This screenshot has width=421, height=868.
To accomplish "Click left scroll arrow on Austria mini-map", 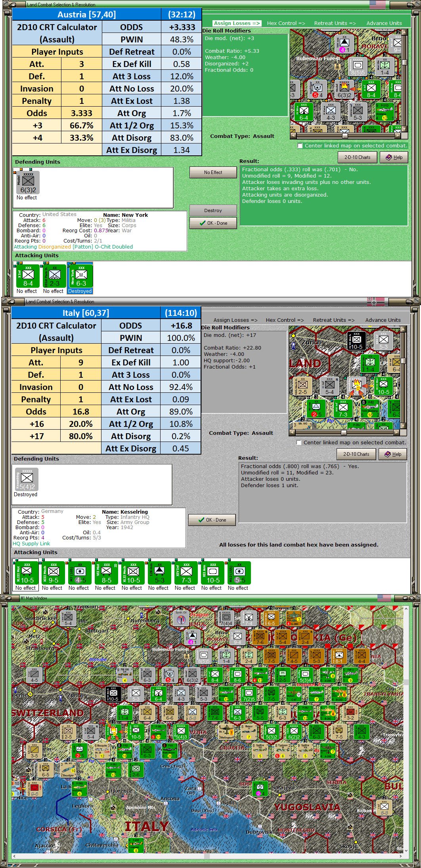I will pos(293,136).
